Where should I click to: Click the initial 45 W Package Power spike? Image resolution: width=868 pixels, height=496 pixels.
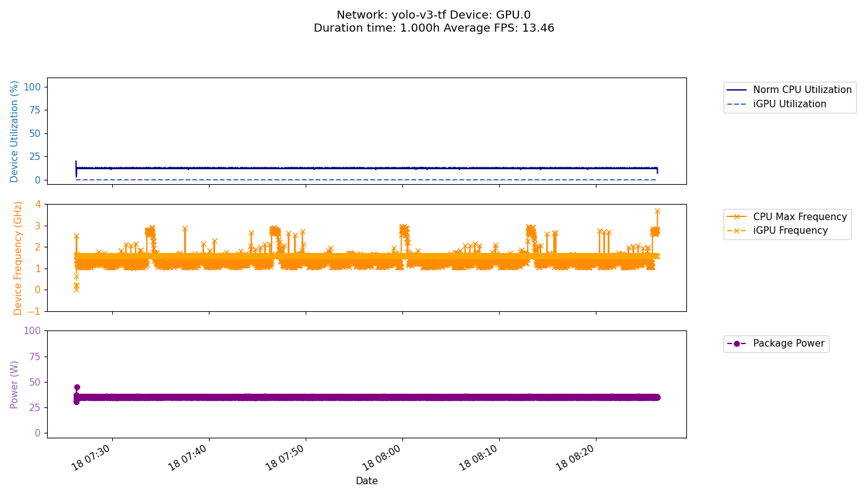(x=77, y=387)
